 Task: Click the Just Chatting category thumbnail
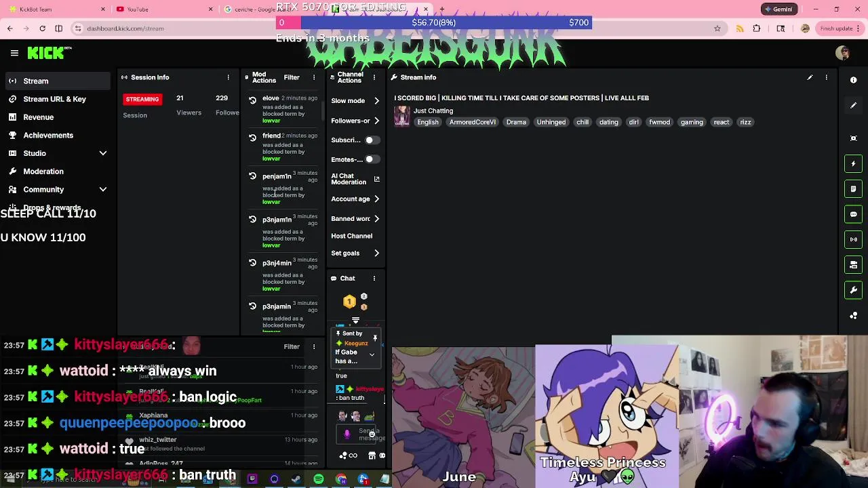click(402, 116)
